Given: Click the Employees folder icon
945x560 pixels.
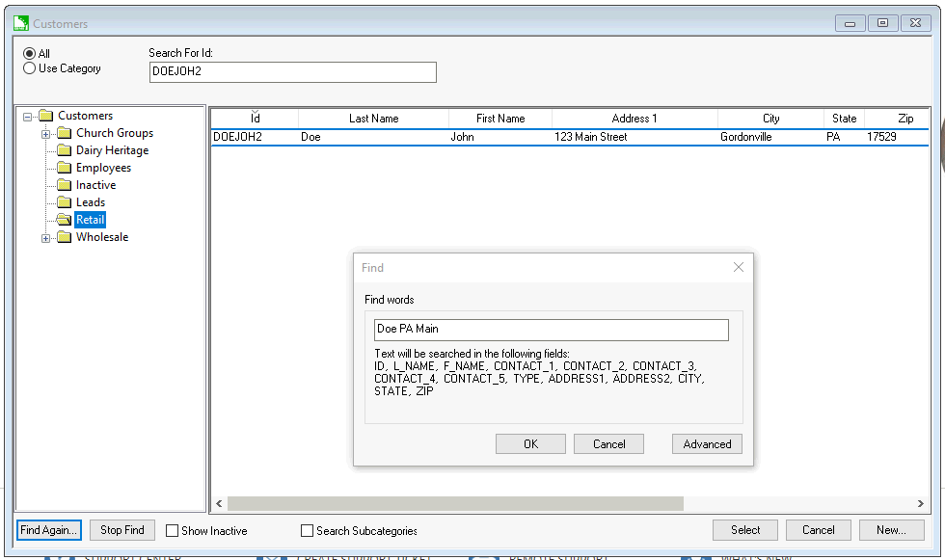Looking at the screenshot, I should 65,168.
